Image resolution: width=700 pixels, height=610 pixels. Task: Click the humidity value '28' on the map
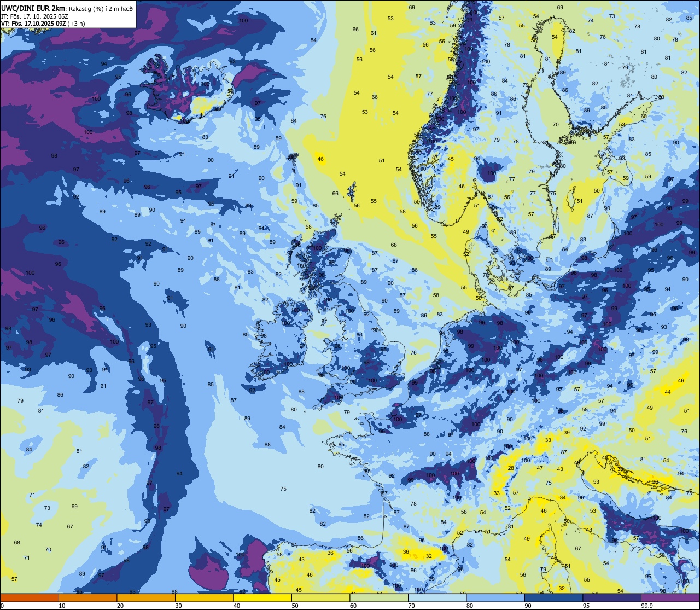pos(511,468)
